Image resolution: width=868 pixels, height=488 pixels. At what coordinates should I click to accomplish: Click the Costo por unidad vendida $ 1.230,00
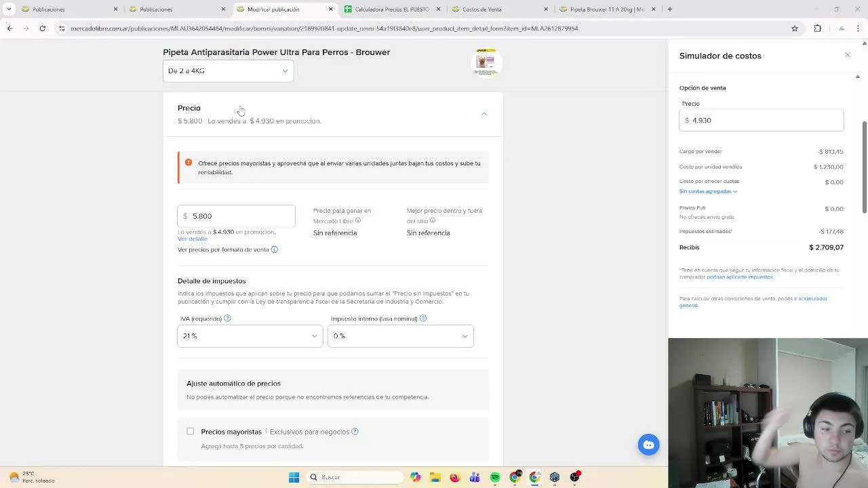(829, 167)
